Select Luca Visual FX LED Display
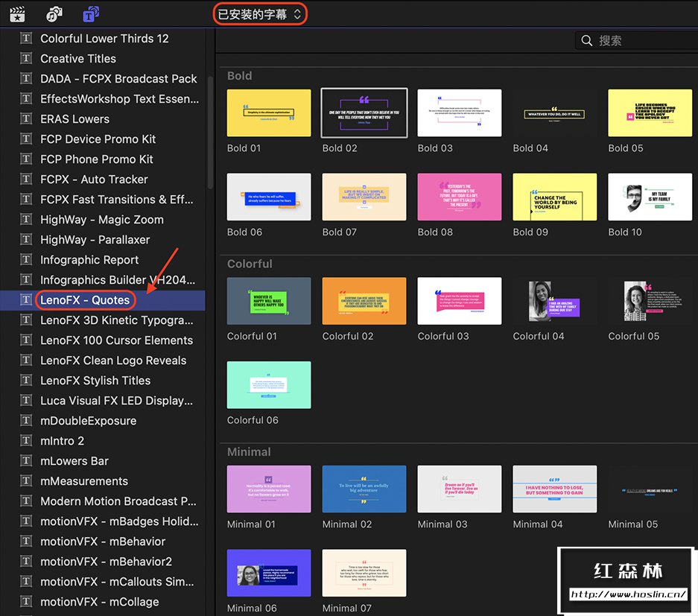 (102, 401)
